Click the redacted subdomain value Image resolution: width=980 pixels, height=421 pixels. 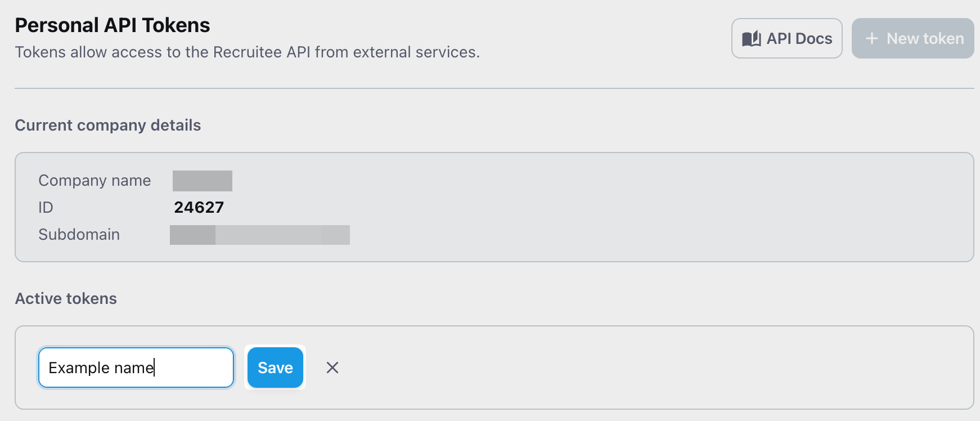259,235
